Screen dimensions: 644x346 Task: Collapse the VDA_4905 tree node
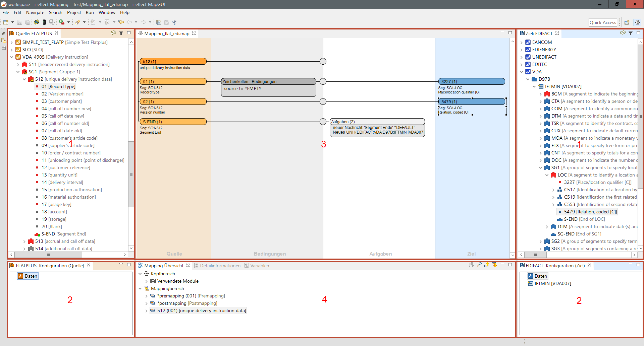coord(12,57)
